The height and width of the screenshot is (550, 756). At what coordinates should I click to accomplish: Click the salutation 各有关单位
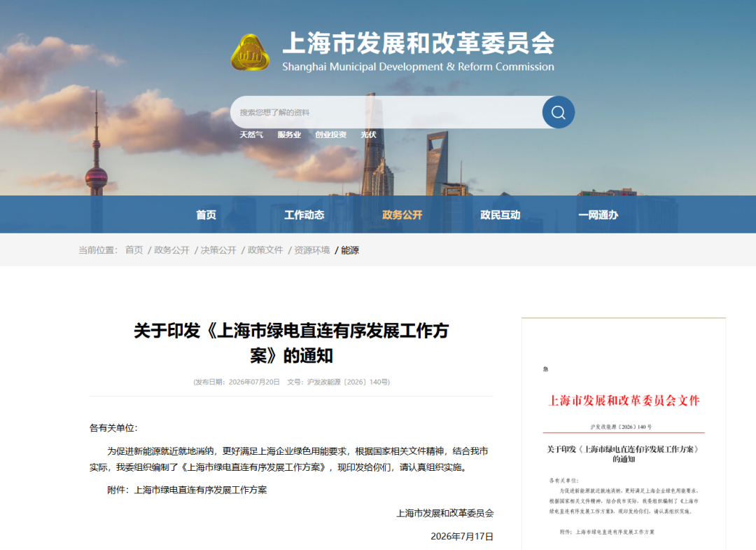tap(113, 428)
